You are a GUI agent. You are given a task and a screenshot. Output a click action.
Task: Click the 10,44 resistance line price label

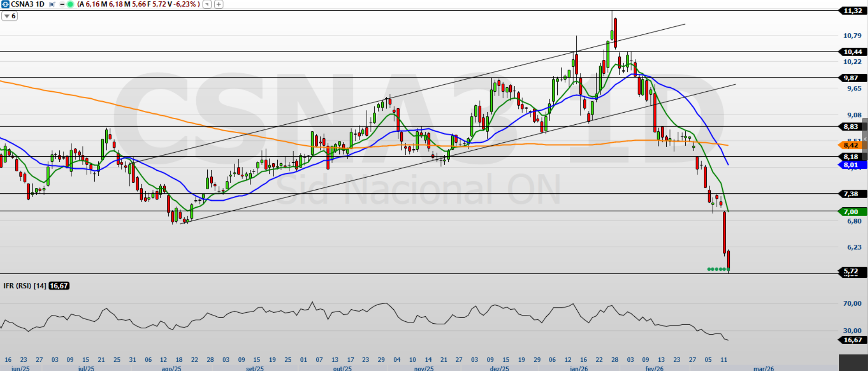pyautogui.click(x=852, y=52)
